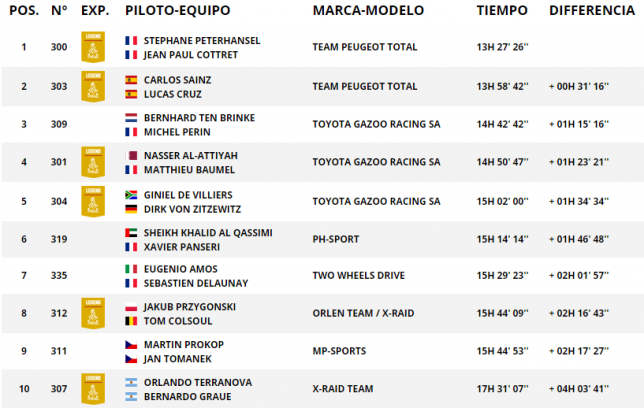The width and height of the screenshot is (644, 408).
Task: Click the Legend badge next to number 312
Action: 93,313
